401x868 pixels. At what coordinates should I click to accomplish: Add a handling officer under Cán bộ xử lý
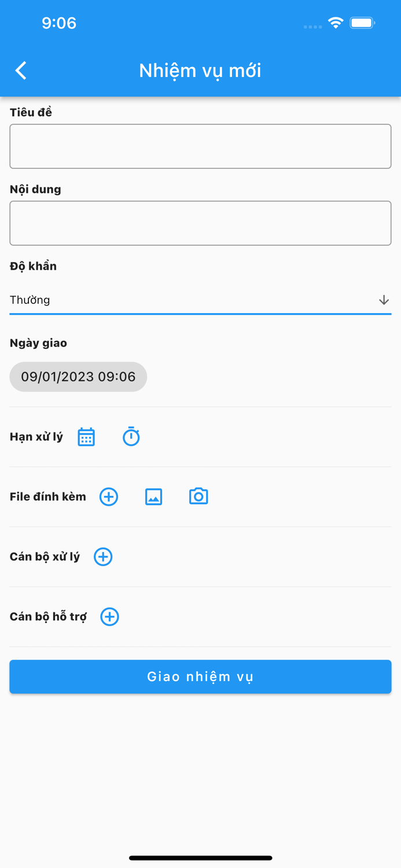click(x=102, y=557)
